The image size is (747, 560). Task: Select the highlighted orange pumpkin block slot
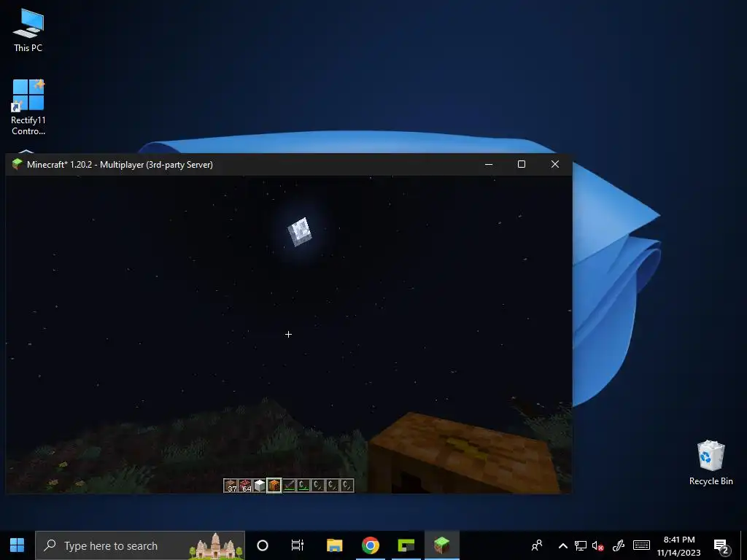click(274, 485)
